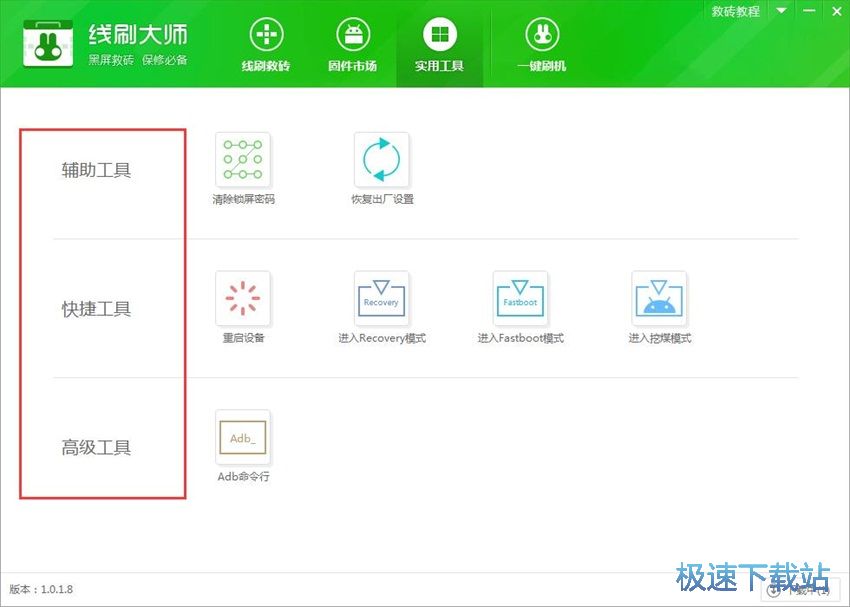Click the 线刷大师 rabbit logo

tap(48, 44)
